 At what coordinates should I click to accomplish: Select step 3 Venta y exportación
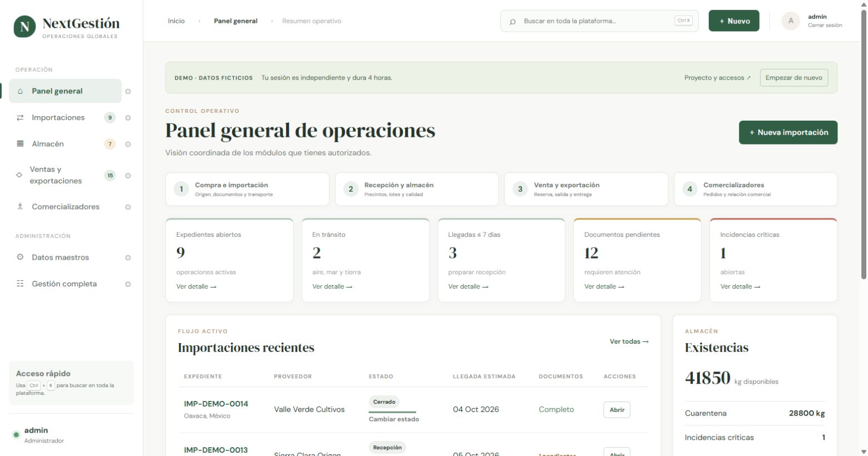(x=586, y=189)
